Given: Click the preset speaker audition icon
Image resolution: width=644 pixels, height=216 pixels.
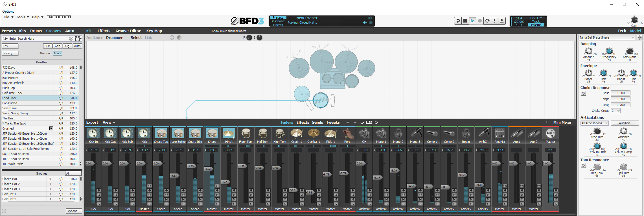Looking at the screenshot, I should [x=365, y=23].
